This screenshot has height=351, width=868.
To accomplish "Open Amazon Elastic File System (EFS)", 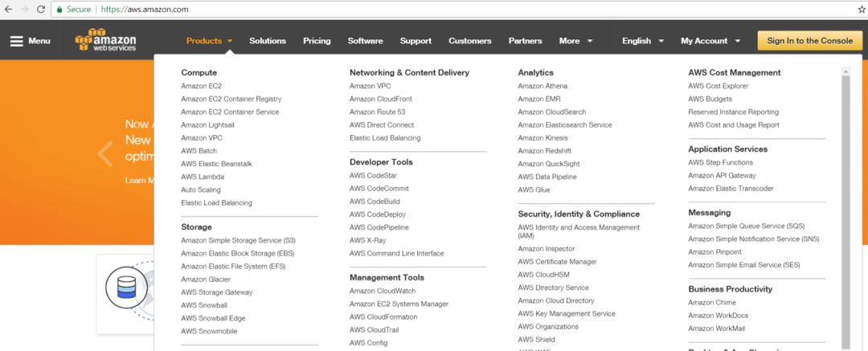I will pyautogui.click(x=233, y=267).
